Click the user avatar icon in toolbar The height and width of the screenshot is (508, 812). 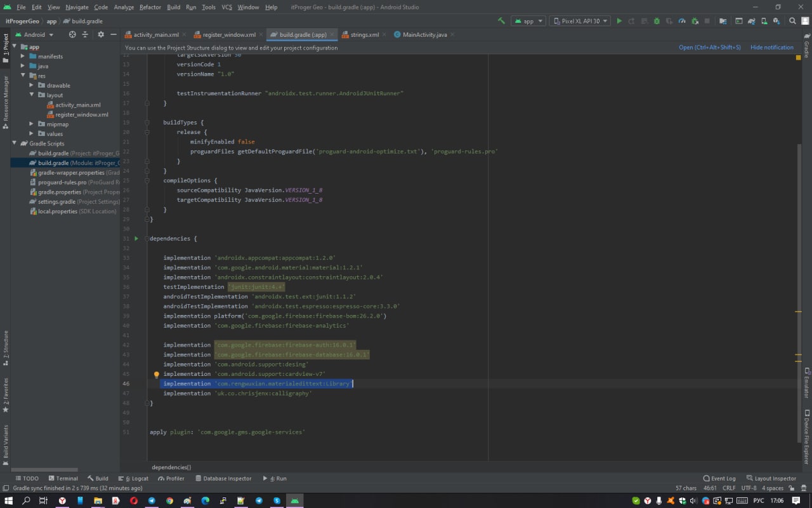pos(804,21)
